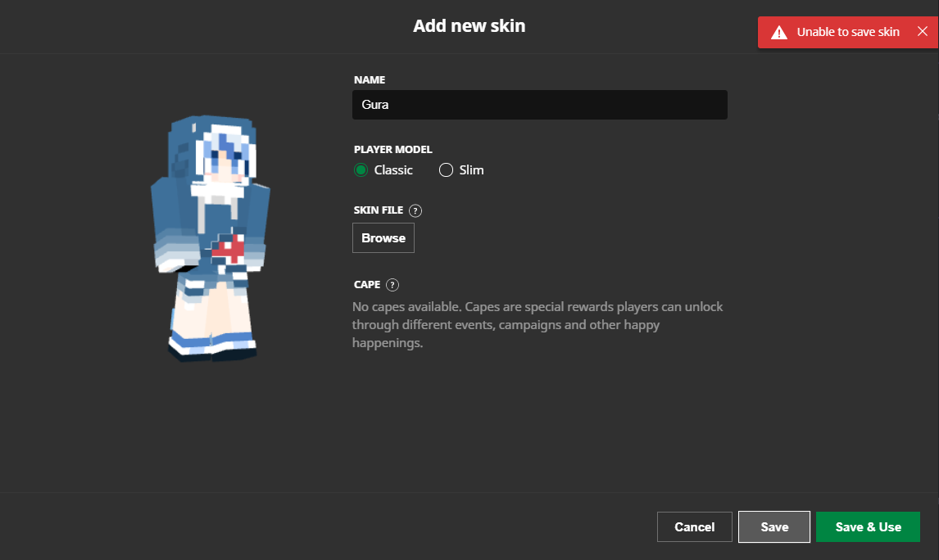Select the Classic player model
Viewport: 939px width, 560px height.
point(361,170)
